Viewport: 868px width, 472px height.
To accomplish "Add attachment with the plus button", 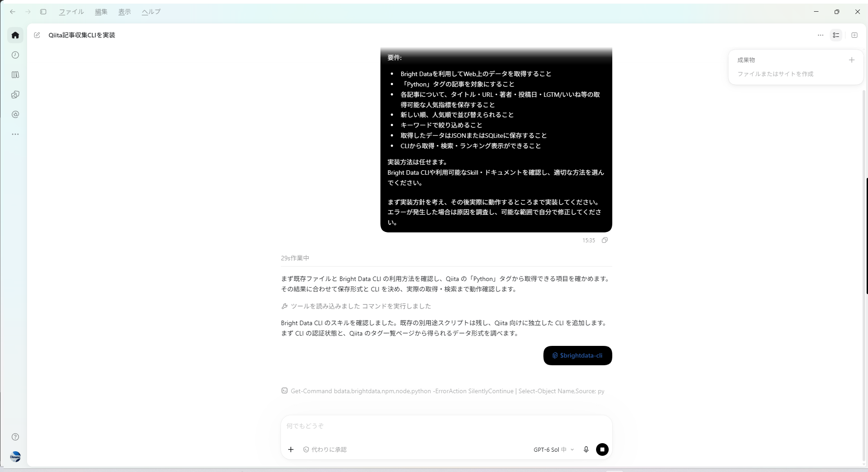I will click(291, 449).
